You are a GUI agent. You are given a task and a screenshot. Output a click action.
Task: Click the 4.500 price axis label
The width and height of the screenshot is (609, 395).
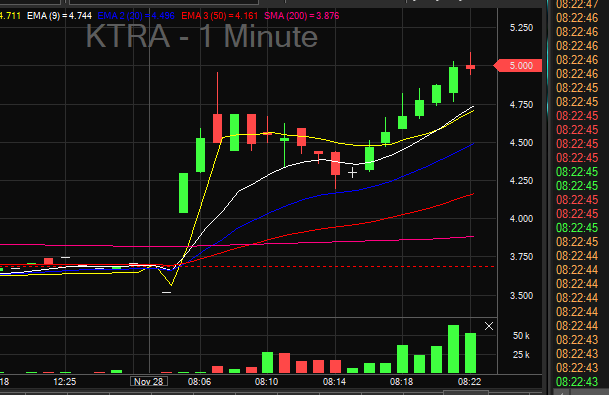pos(521,143)
